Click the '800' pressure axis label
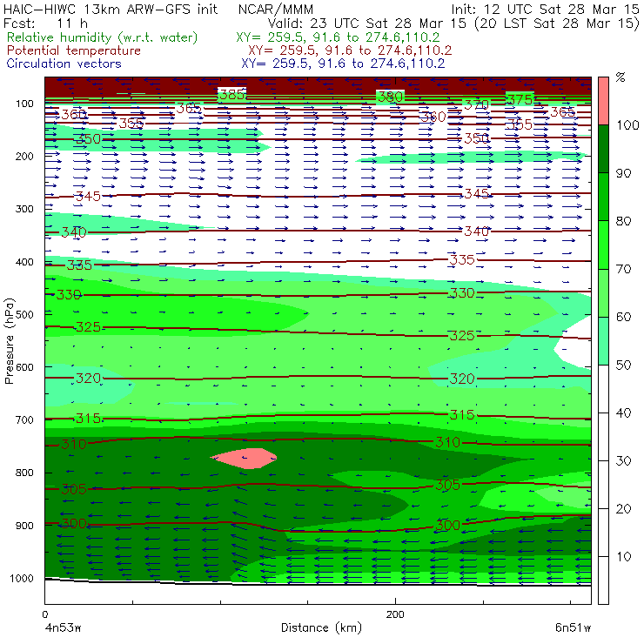 [24, 473]
